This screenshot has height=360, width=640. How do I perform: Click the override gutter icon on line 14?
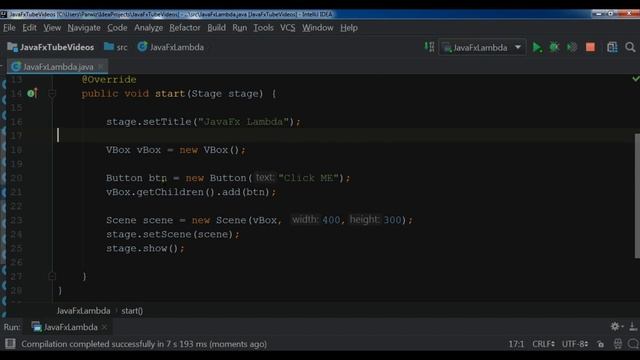click(32, 93)
